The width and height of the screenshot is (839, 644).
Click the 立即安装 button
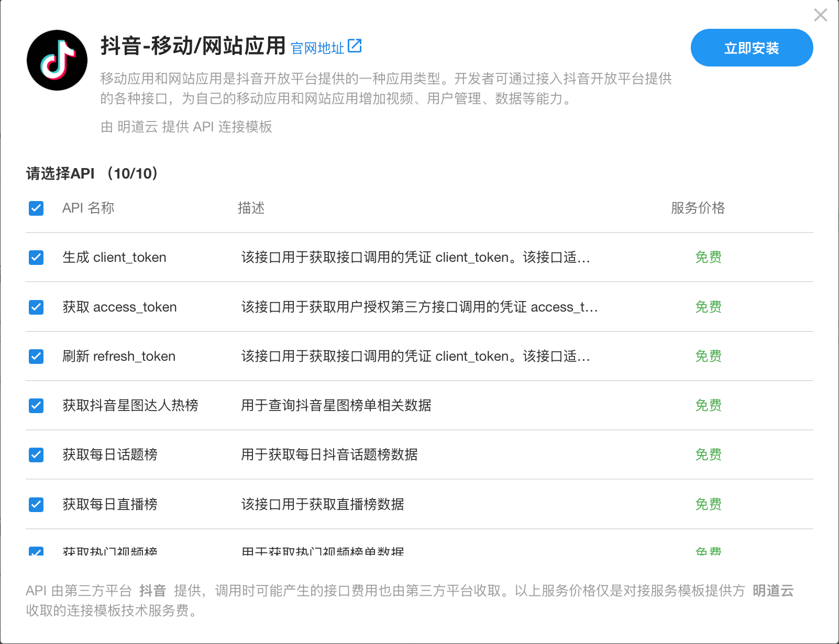[x=752, y=48]
